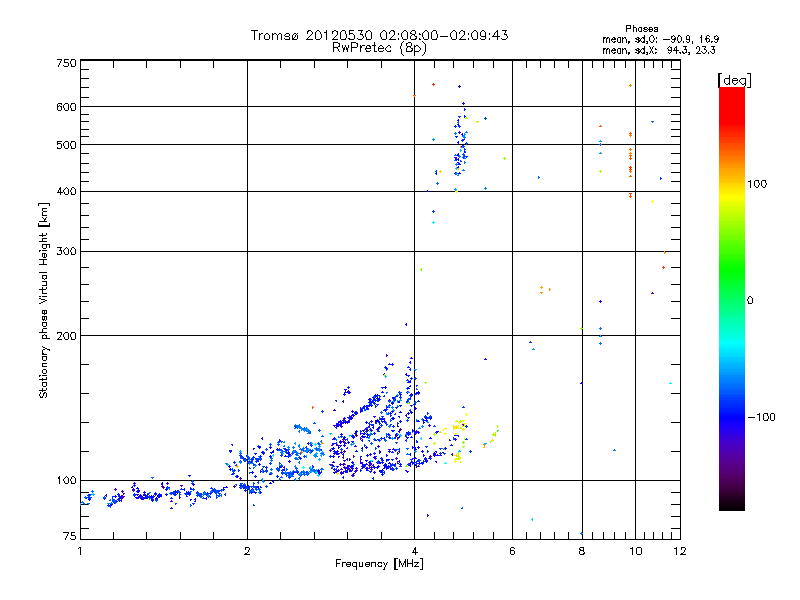Click the y-axis tick label '400'
The height and width of the screenshot is (600, 800).
pyautogui.click(x=67, y=192)
